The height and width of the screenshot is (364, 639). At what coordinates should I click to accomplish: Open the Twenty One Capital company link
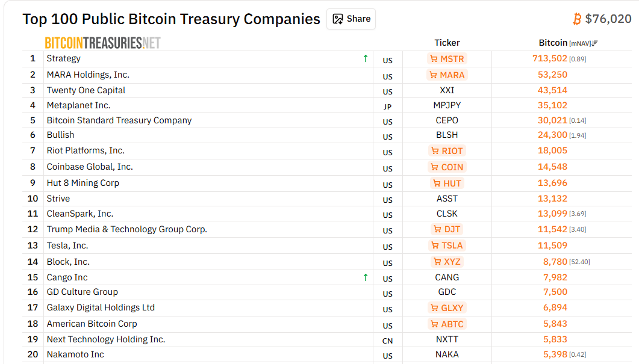pos(86,90)
